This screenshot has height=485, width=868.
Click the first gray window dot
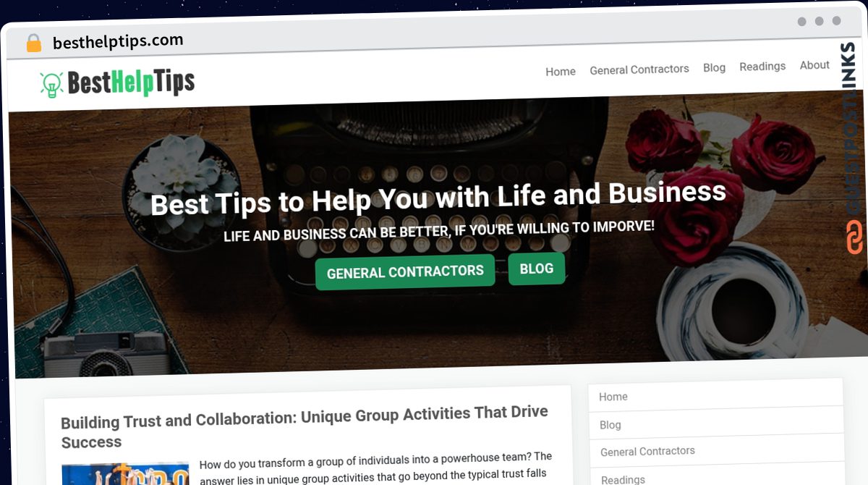pyautogui.click(x=801, y=22)
